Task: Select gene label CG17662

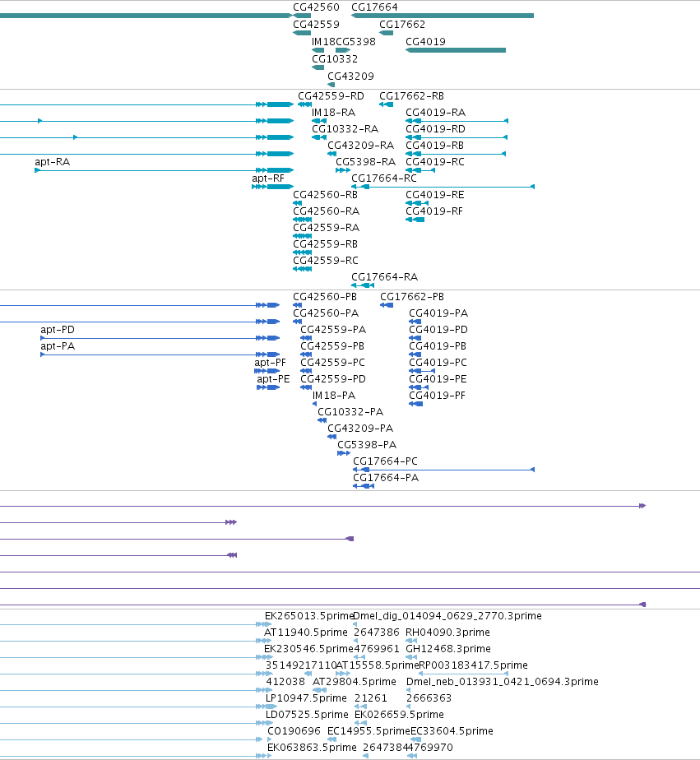Action: pos(402,25)
